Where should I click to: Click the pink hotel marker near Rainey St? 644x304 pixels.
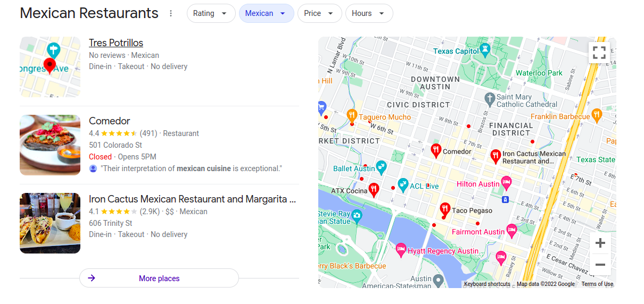(501, 258)
